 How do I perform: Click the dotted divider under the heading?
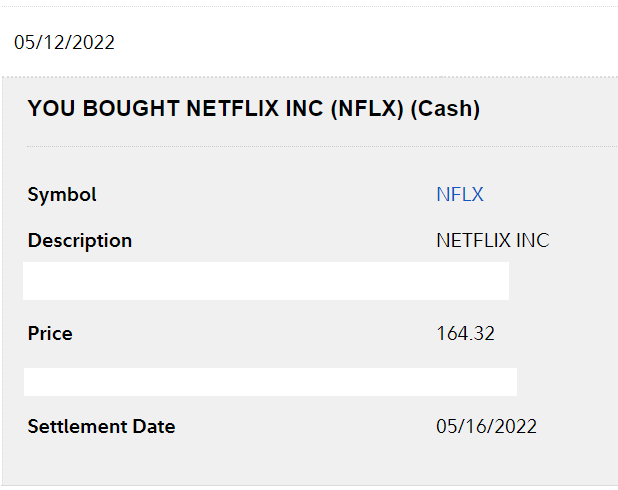click(320, 146)
